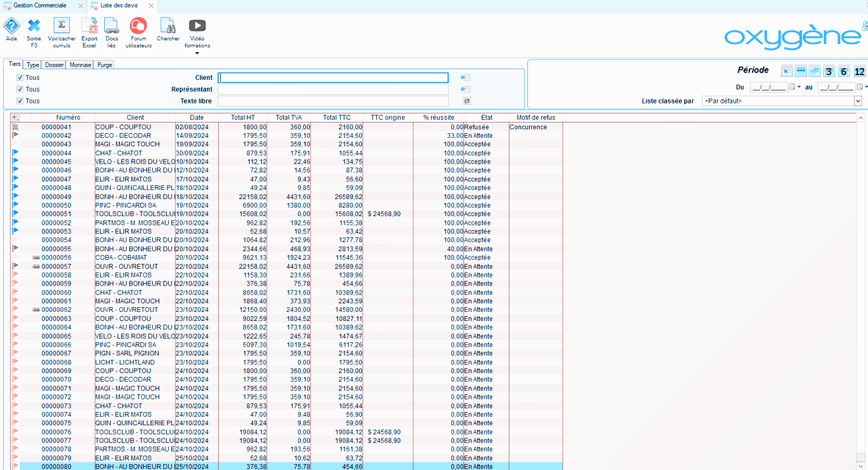Uncheck the Tous checkbox for Client

pyautogui.click(x=20, y=78)
